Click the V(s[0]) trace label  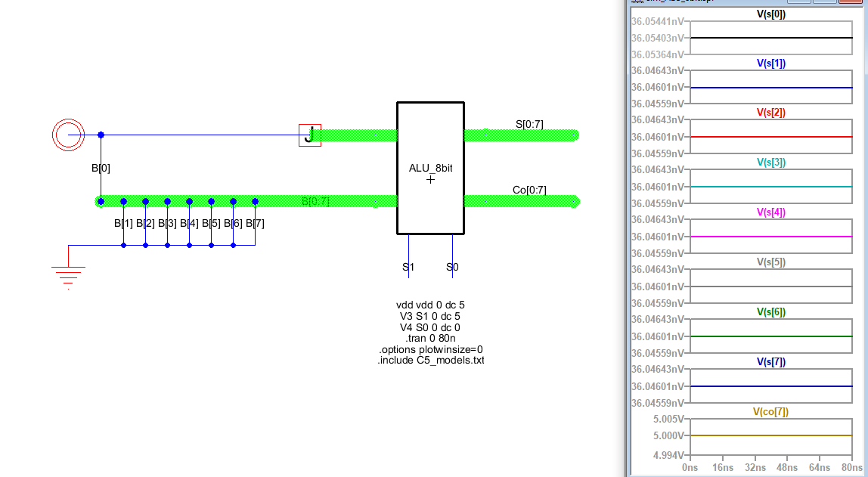[770, 14]
